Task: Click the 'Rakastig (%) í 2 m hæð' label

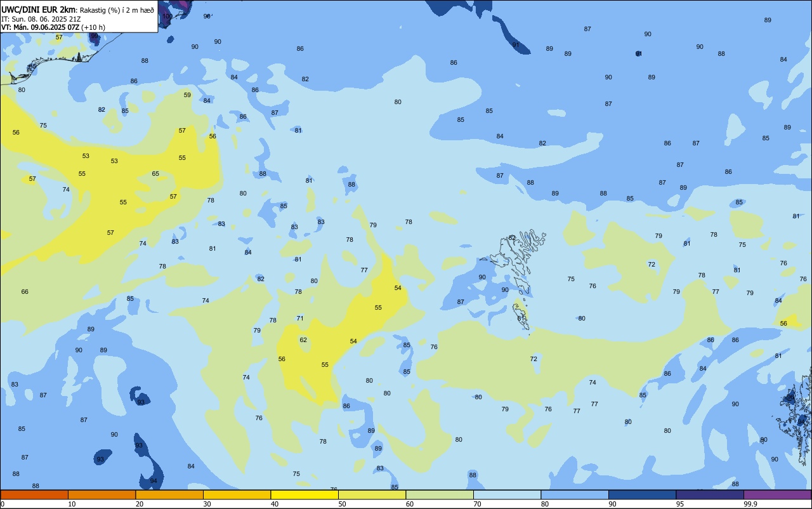Action: [117, 10]
